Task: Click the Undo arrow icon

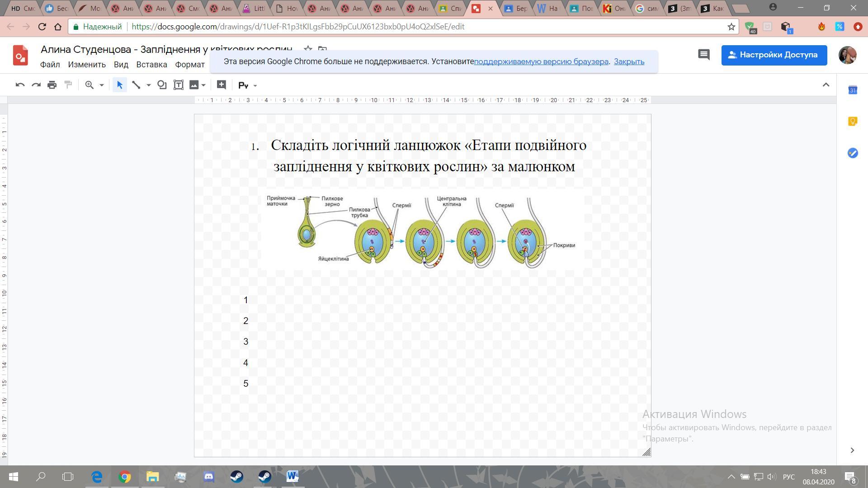Action: click(x=20, y=85)
